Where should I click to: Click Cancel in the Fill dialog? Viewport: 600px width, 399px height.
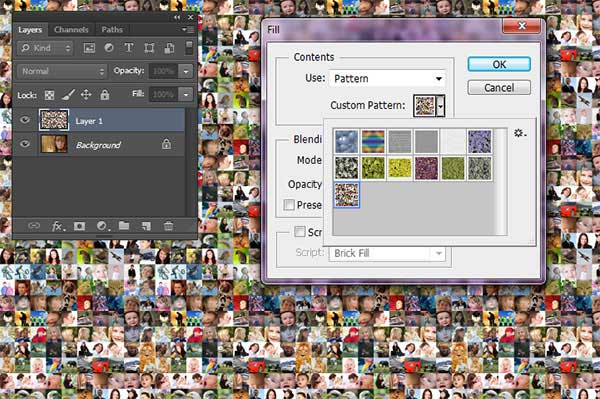499,88
